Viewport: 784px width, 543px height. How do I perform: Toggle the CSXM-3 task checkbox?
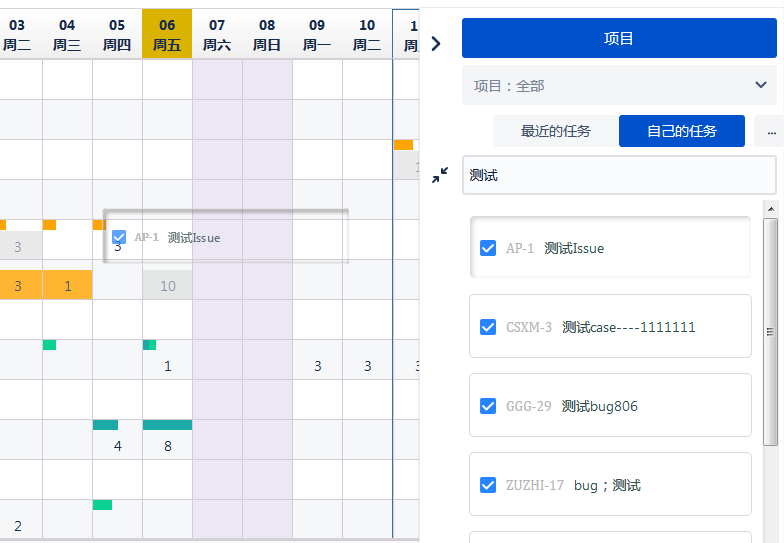coord(488,327)
